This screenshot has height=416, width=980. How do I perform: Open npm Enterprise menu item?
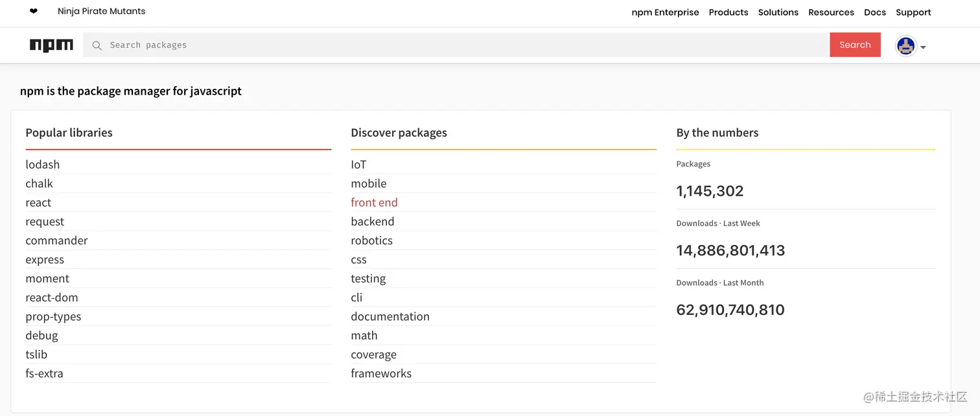(x=665, y=12)
